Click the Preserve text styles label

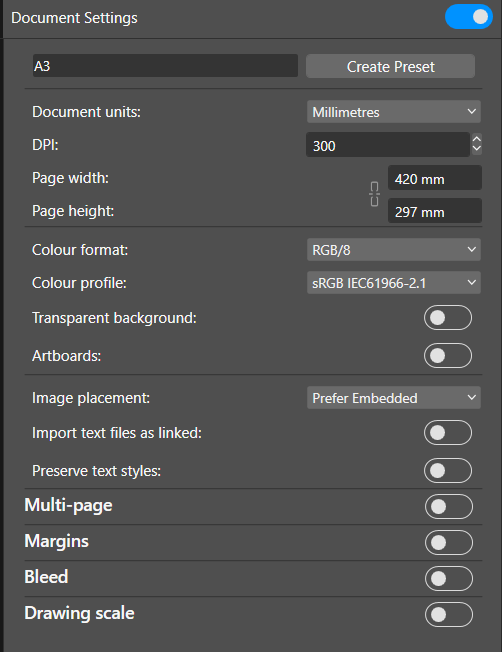[96, 471]
